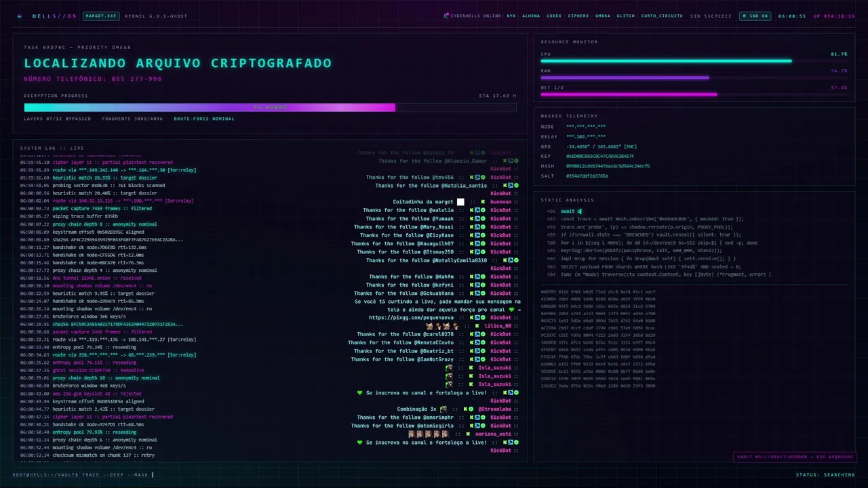Select NYX in the online list
Image resolution: width=868 pixels, height=488 pixels.
[x=511, y=16]
